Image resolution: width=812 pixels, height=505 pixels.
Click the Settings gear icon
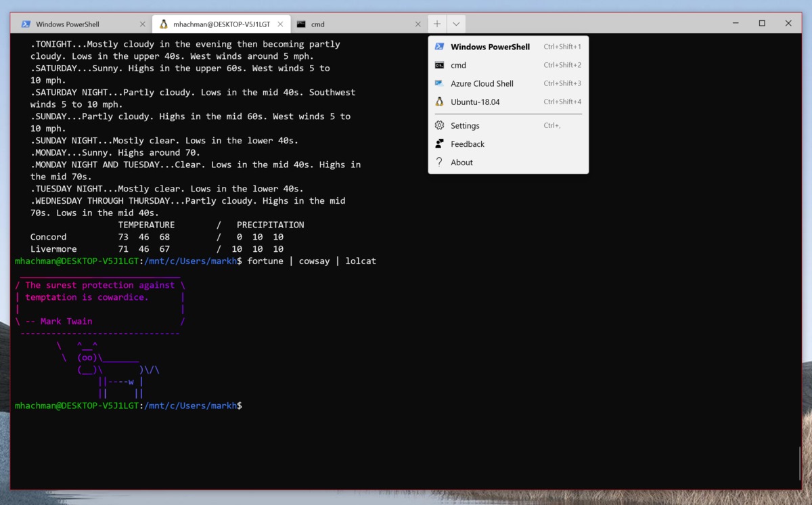439,125
